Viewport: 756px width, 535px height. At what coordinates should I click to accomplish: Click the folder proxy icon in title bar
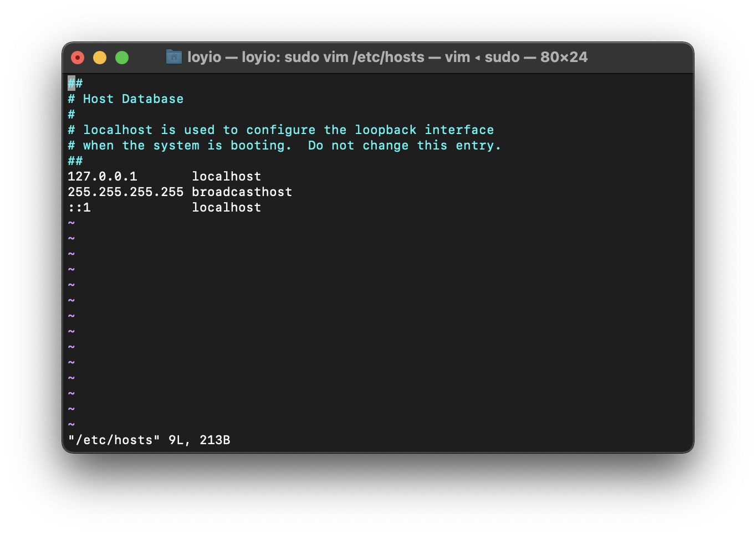[174, 57]
